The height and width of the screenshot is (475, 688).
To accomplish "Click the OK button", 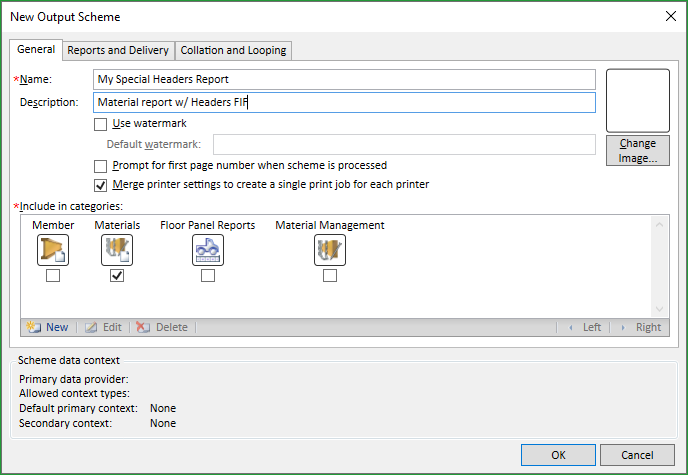I will click(x=558, y=455).
